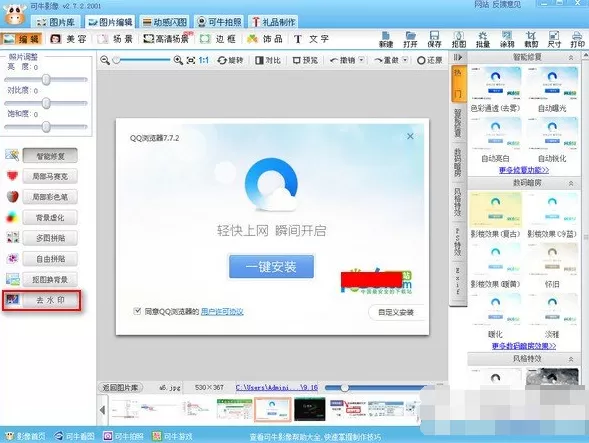Click the 一键安装 install button
Image resolution: width=589 pixels, height=443 pixels.
271,266
